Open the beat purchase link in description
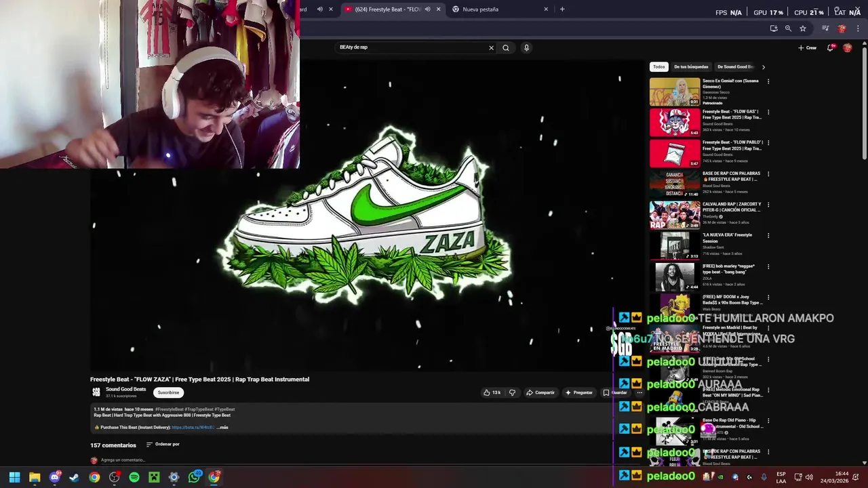Screen dimensions: 868x488 point(193,428)
